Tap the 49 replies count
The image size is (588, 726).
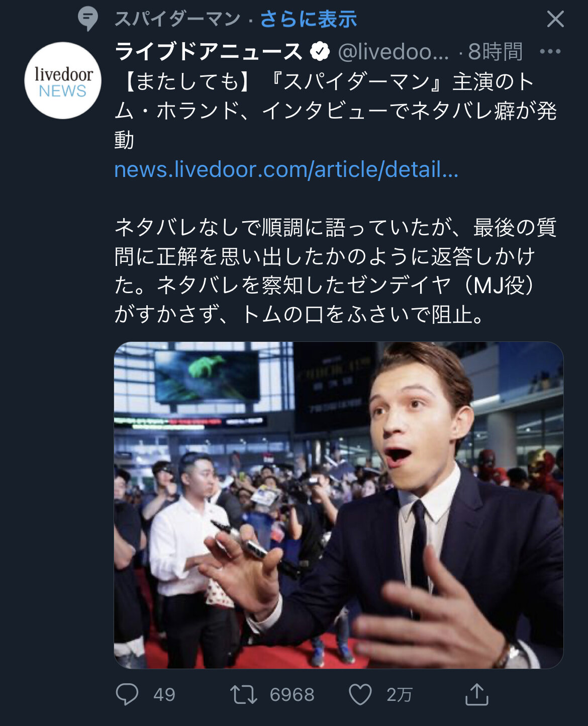coord(164,695)
